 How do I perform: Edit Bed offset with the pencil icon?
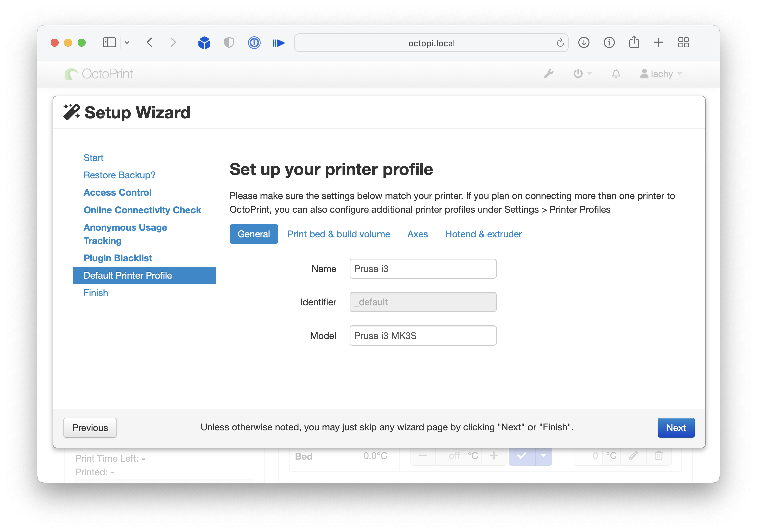click(x=633, y=456)
